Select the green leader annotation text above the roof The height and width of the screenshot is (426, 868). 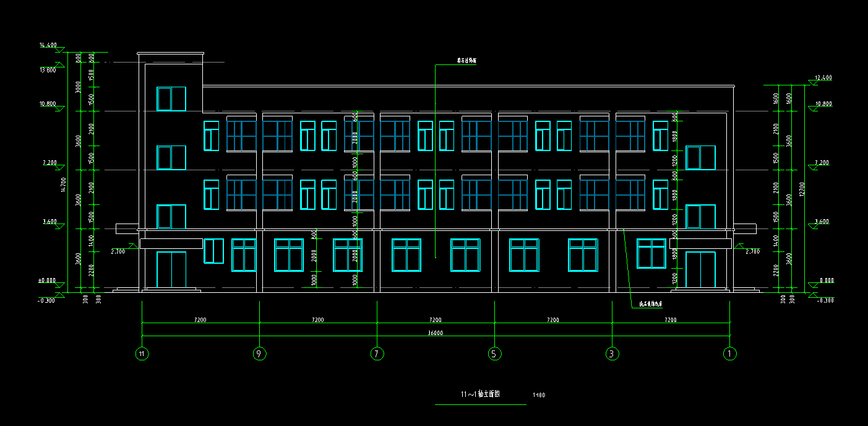(466, 61)
